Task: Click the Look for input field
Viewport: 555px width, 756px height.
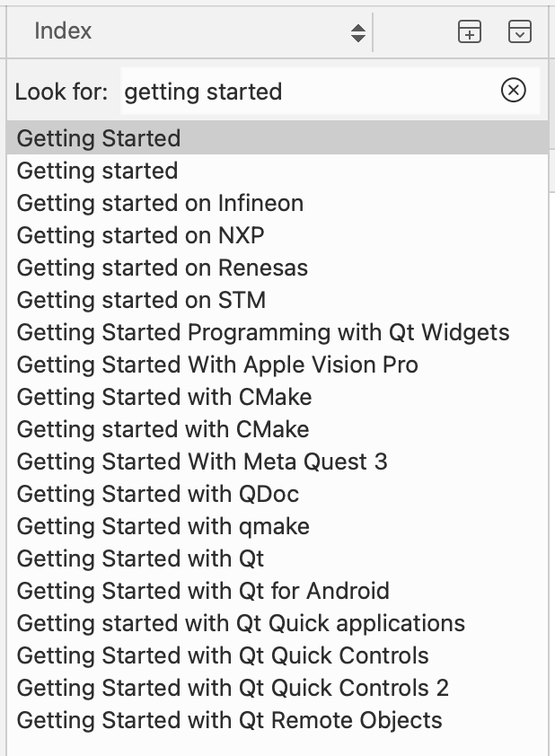Action: (x=330, y=91)
